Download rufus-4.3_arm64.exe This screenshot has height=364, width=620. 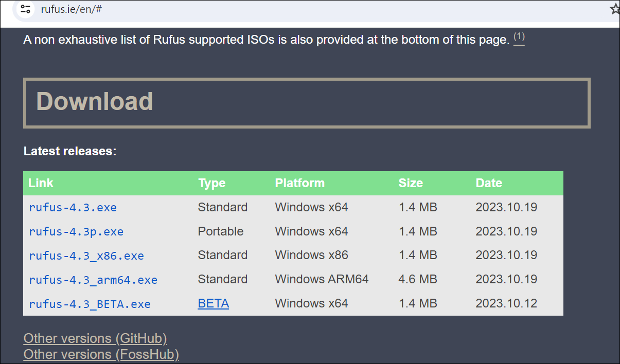(93, 280)
